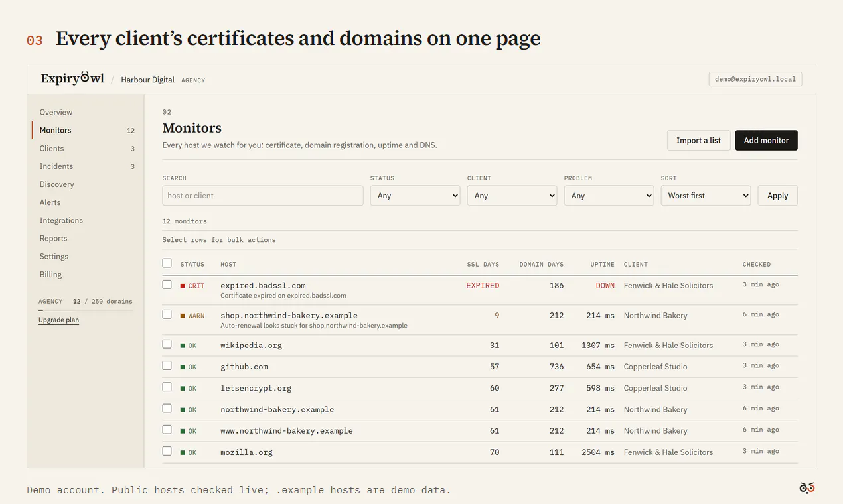
Task: Check the github.com row checkbox
Action: (x=167, y=365)
